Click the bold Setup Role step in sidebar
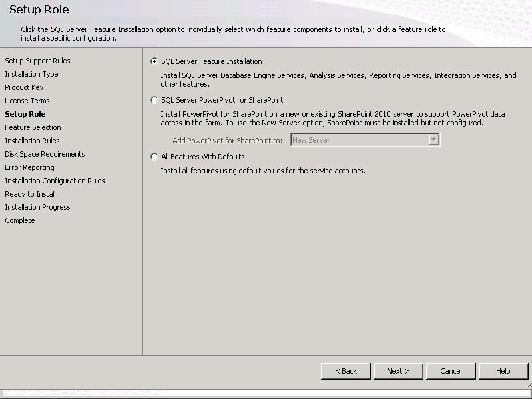532x399 pixels. tap(25, 114)
